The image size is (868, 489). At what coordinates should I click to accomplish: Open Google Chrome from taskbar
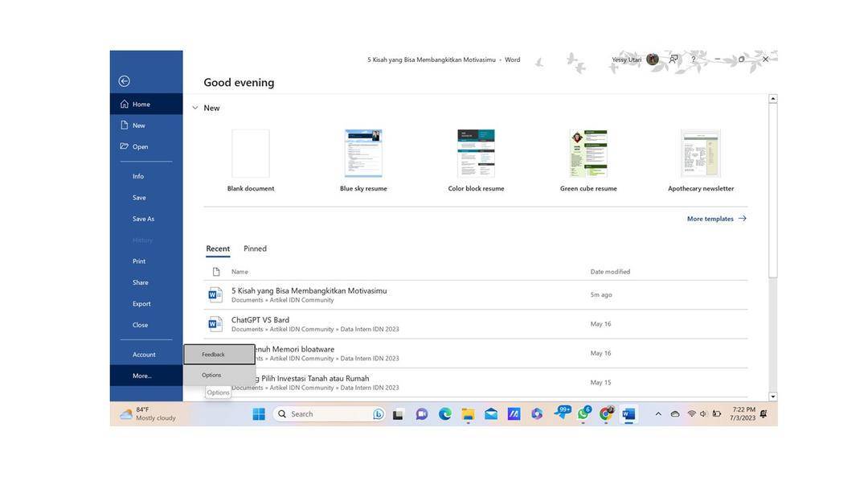point(607,413)
